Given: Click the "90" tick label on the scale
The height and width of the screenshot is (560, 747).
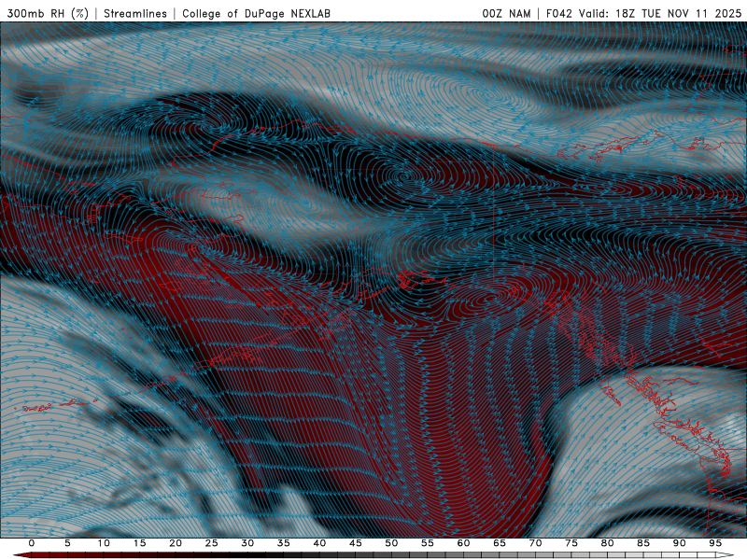Looking at the screenshot, I should click(679, 543).
